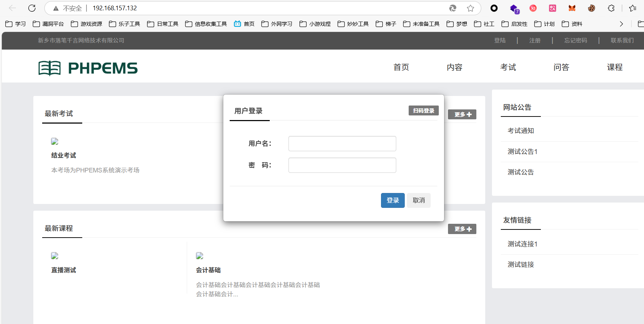This screenshot has height=324, width=644.
Task: Open the 学习 bookmark folder
Action: (x=16, y=24)
